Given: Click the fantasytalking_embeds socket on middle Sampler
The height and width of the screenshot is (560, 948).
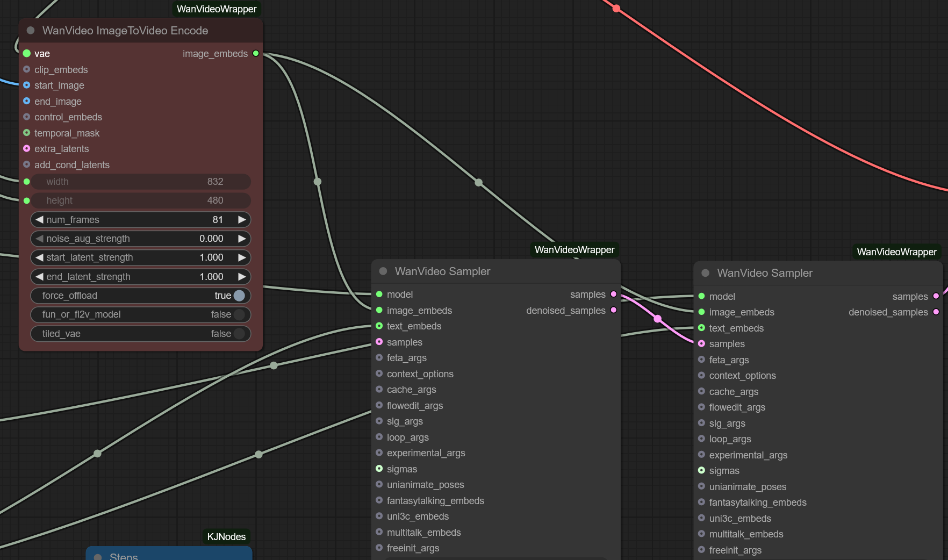Looking at the screenshot, I should point(379,500).
